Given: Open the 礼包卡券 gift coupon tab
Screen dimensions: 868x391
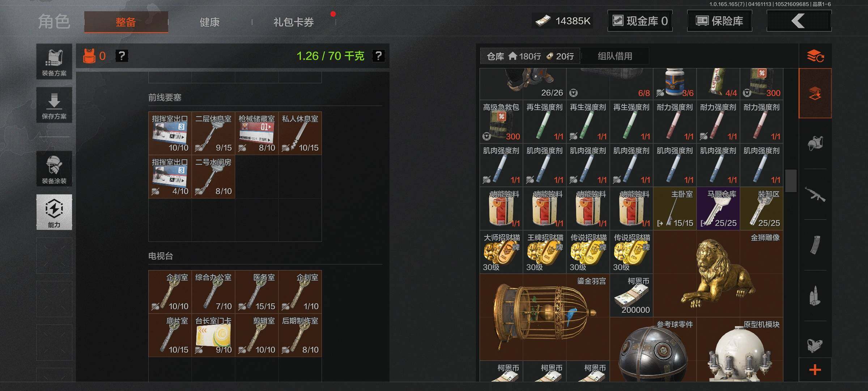Looking at the screenshot, I should pos(294,22).
